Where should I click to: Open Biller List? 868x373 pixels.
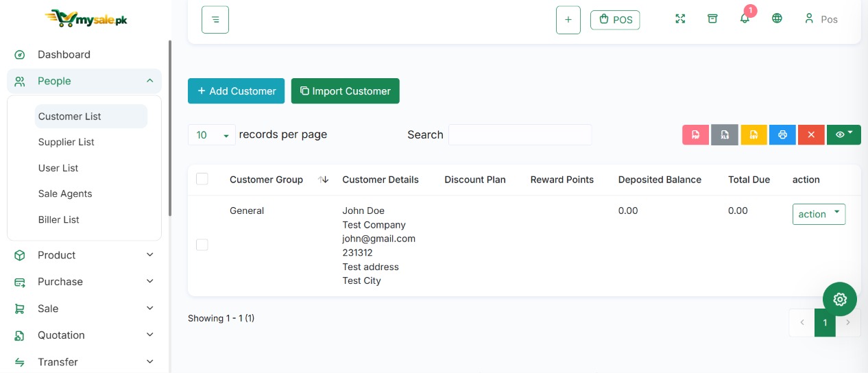59,220
